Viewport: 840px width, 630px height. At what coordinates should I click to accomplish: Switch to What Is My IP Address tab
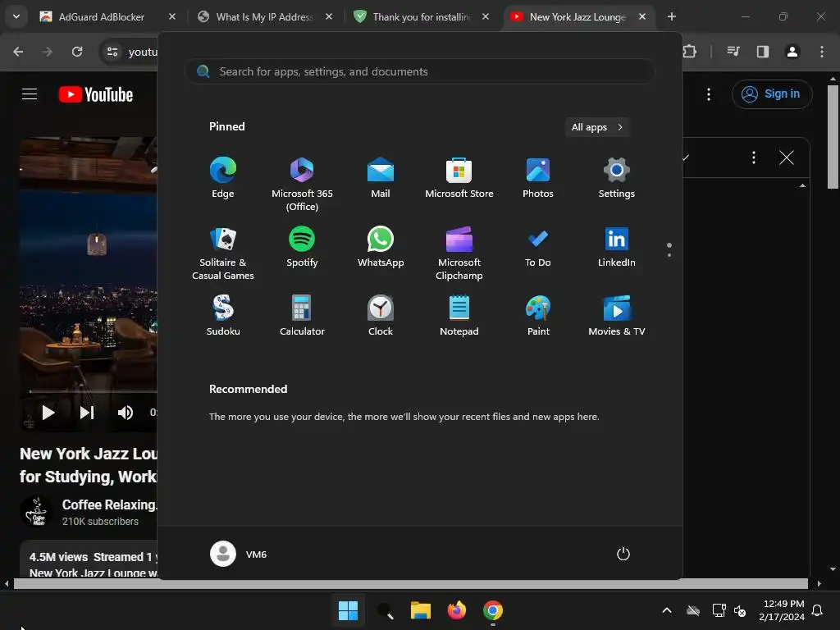click(263, 17)
